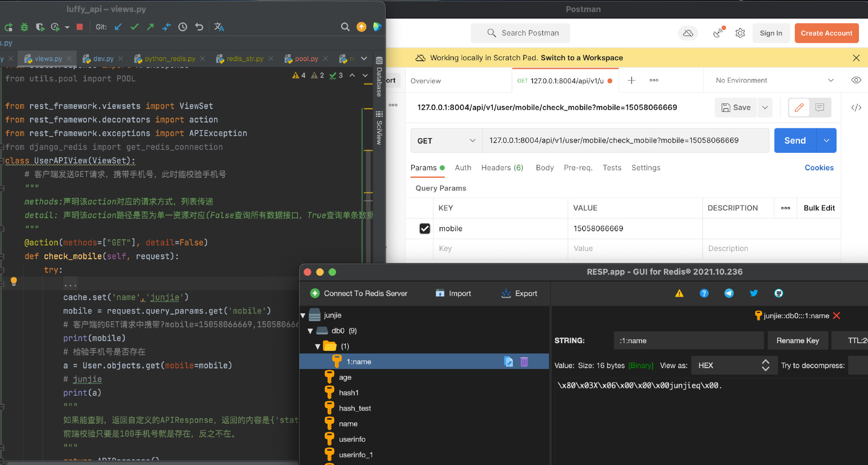Click the Rename Key button
The height and width of the screenshot is (465, 868).
click(797, 341)
